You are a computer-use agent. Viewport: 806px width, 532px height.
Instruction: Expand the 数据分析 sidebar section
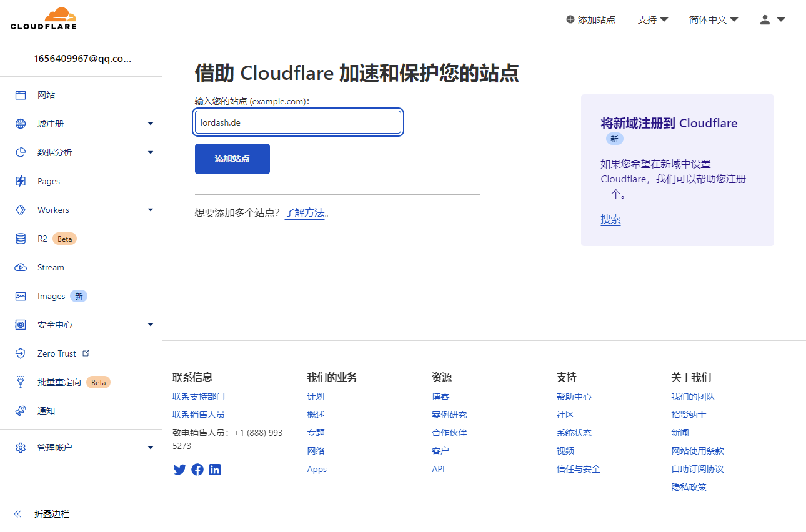pos(151,152)
